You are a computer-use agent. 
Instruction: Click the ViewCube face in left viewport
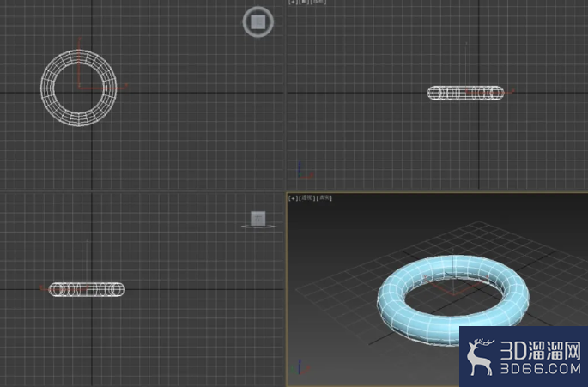click(258, 218)
